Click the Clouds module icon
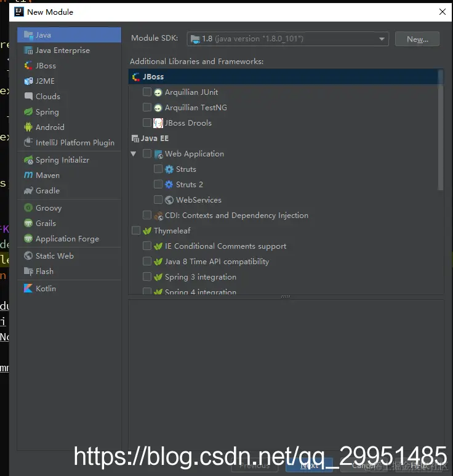Screen dimensions: 453x476 (28, 96)
